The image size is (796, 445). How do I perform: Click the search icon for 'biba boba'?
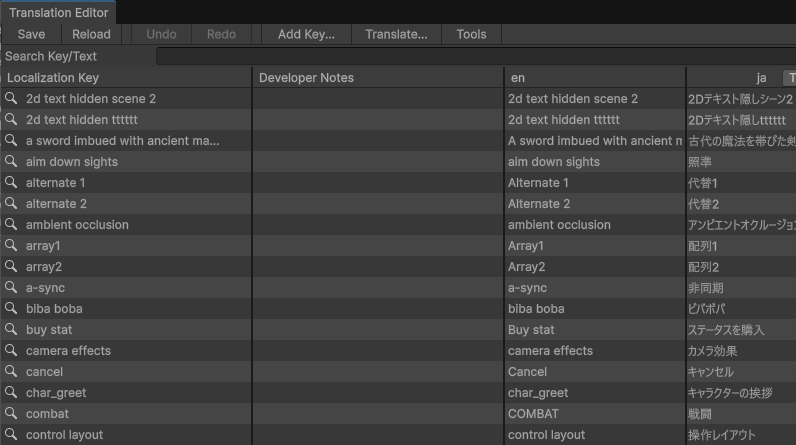click(x=12, y=309)
